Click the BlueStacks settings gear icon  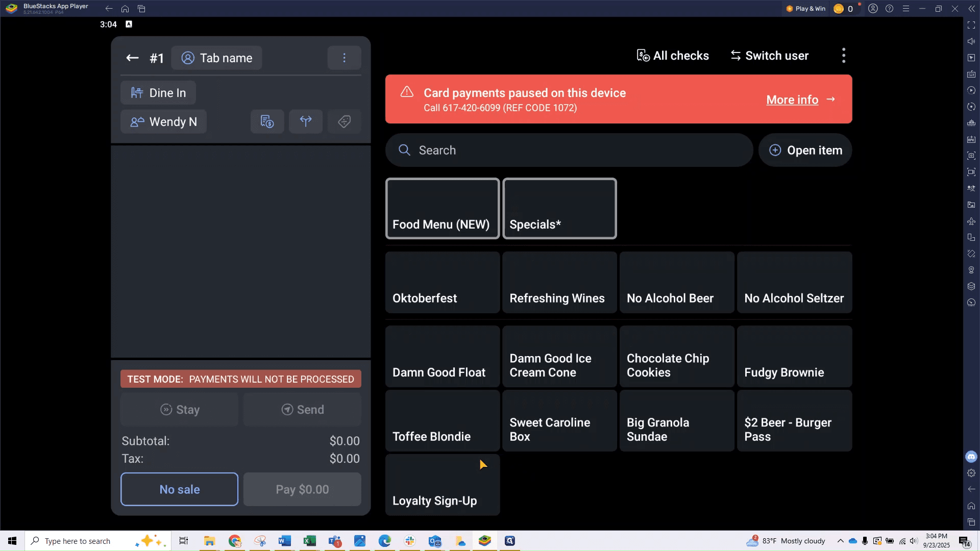971,473
